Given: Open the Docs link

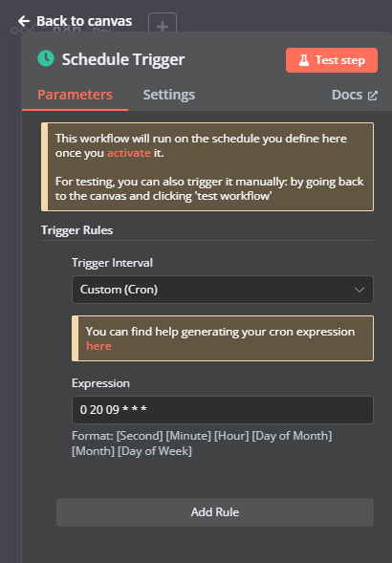Looking at the screenshot, I should pyautogui.click(x=355, y=95).
